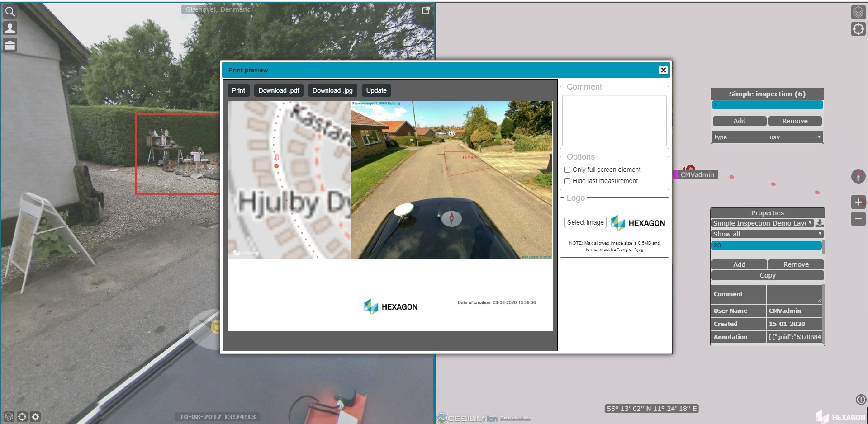
Task: Click the download icon beside layer selector
Action: (820, 223)
